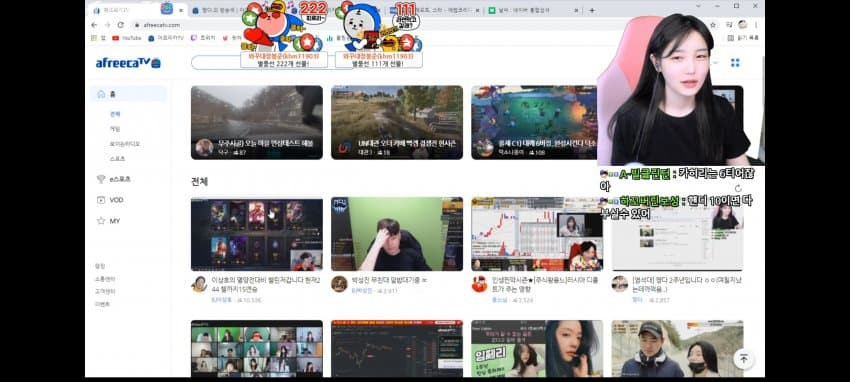Image resolution: width=850 pixels, height=382 pixels.
Task: Open the YouTube bookmark
Action: click(126, 38)
